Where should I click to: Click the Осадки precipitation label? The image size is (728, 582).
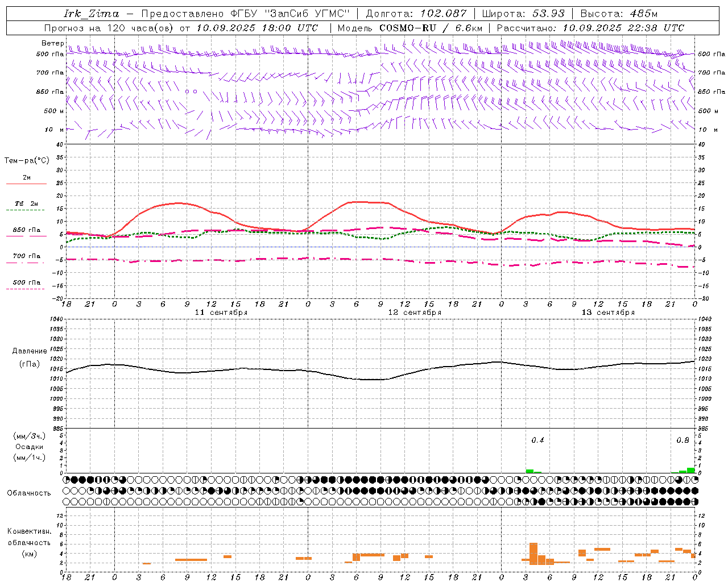pyautogui.click(x=29, y=447)
